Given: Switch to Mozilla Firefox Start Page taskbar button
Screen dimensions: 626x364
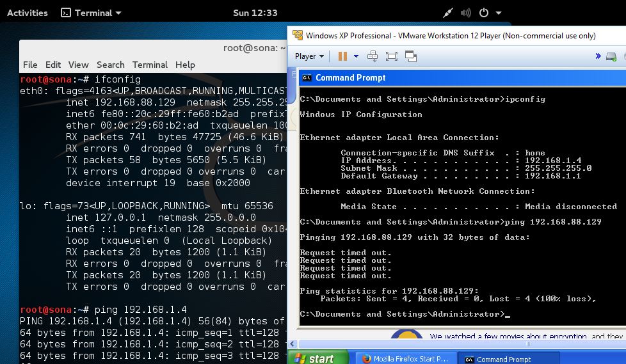Looking at the screenshot, I should (x=405, y=359).
